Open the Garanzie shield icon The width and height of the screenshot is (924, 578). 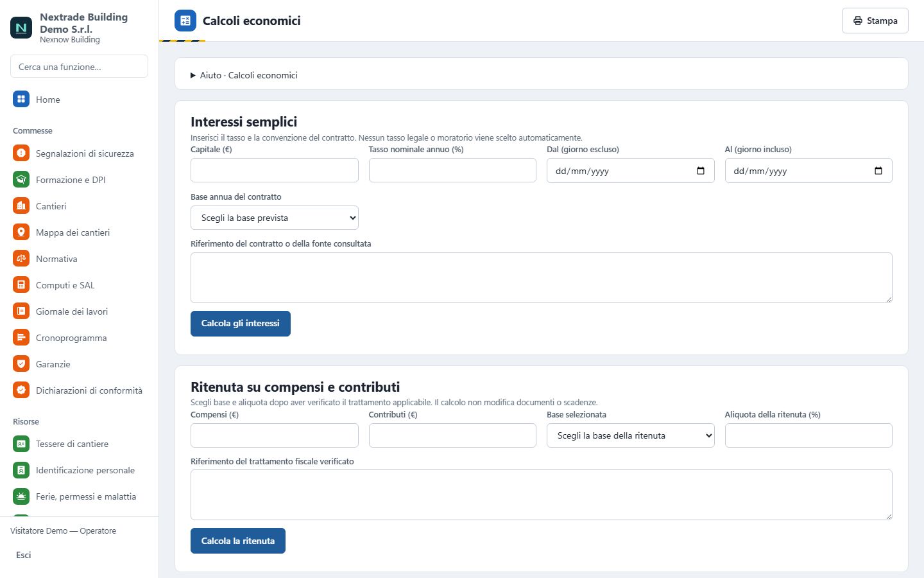click(x=21, y=363)
